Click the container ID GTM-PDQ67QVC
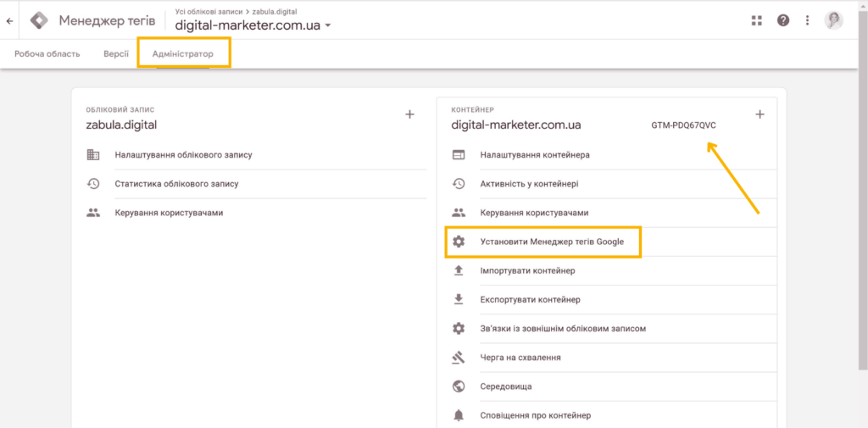This screenshot has height=428, width=868. [x=684, y=125]
